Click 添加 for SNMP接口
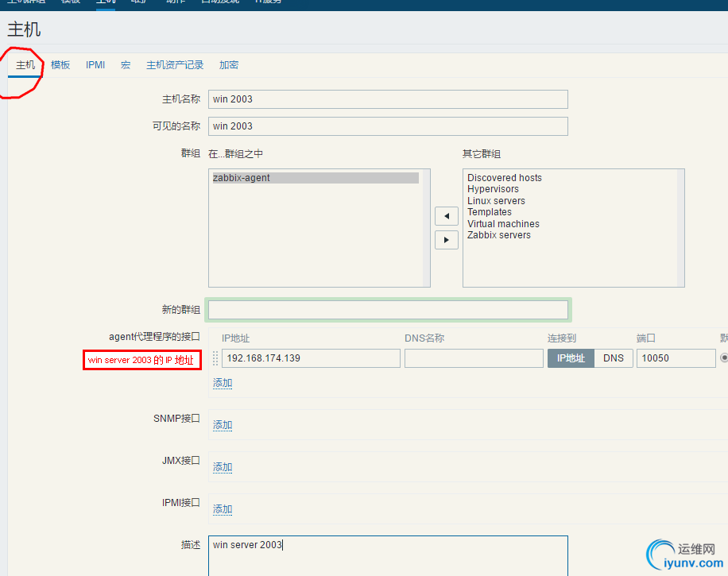The height and width of the screenshot is (576, 728). pos(223,425)
